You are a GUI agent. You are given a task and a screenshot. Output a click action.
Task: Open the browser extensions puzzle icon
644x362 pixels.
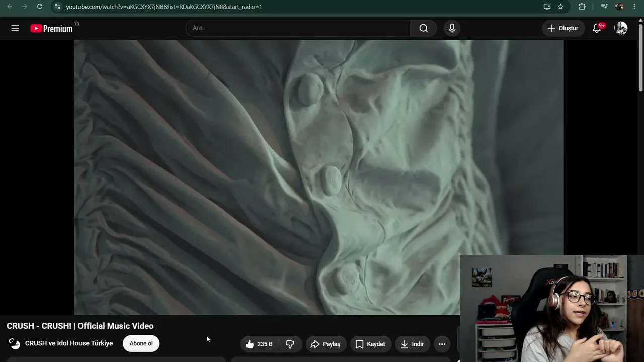pyautogui.click(x=582, y=7)
